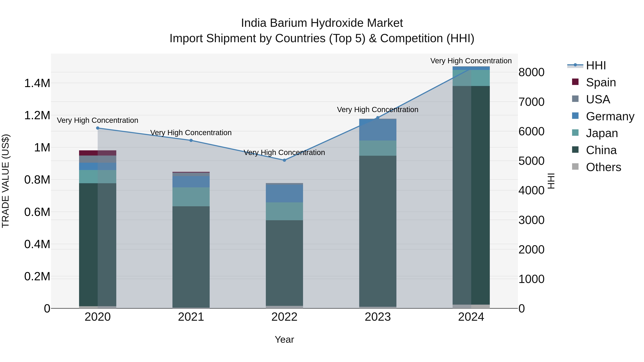The height and width of the screenshot is (362, 644).
Task: Click the 2020 China bar segment
Action: pyautogui.click(x=98, y=245)
